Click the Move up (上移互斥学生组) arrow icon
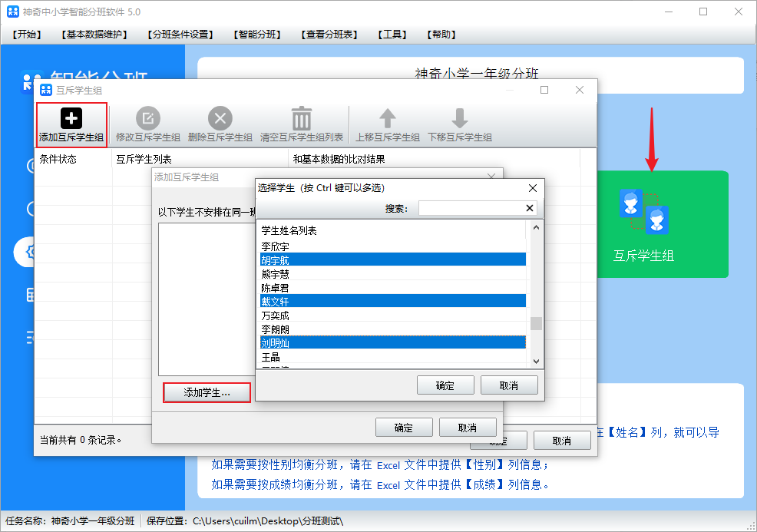This screenshot has height=532, width=757. pos(388,118)
